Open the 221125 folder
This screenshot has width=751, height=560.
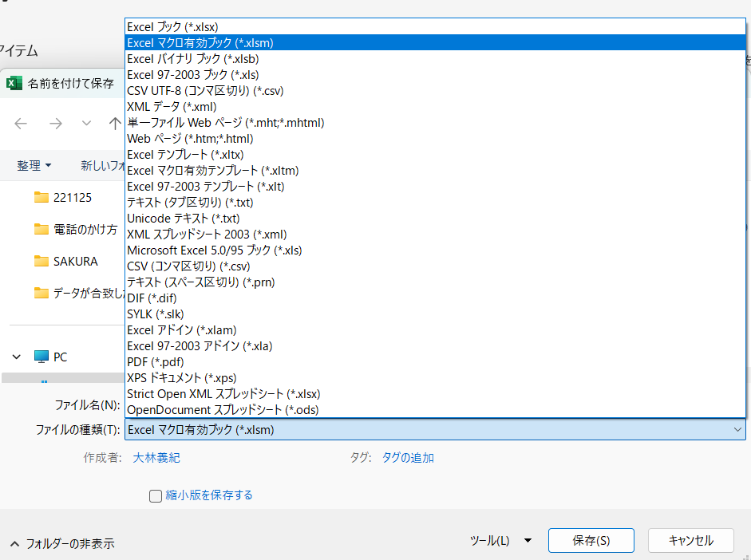(72, 197)
